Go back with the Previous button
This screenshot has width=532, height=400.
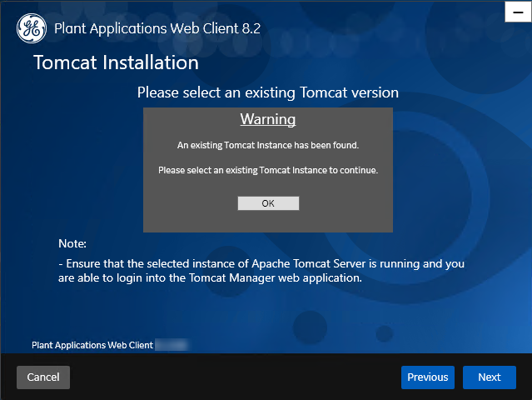click(x=427, y=377)
